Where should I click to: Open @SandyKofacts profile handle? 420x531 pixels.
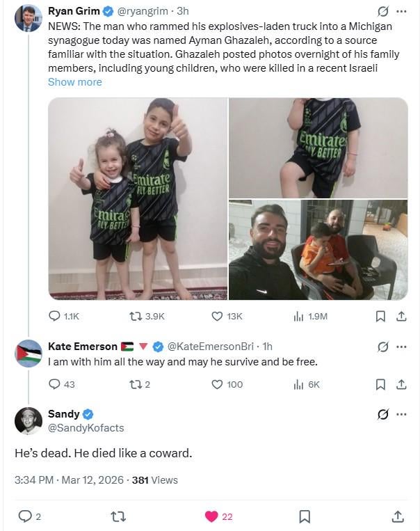click(x=86, y=427)
